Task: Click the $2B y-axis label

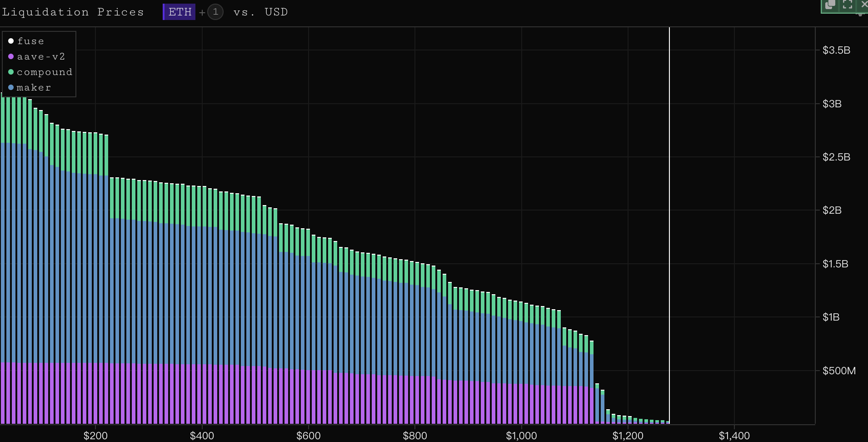Action: [832, 211]
